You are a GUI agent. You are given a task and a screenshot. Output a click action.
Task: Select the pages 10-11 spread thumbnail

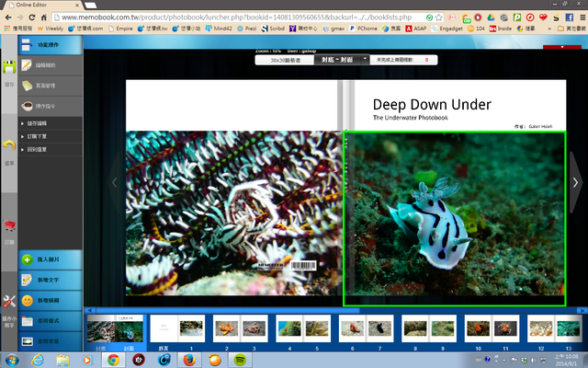click(492, 328)
